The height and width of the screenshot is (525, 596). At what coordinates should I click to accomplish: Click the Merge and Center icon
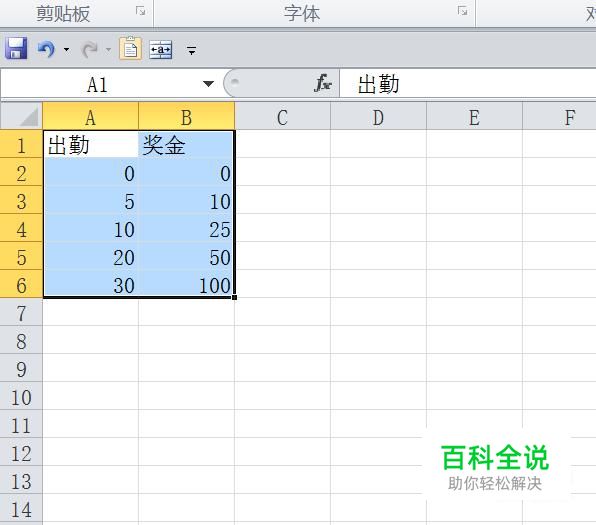(160, 49)
